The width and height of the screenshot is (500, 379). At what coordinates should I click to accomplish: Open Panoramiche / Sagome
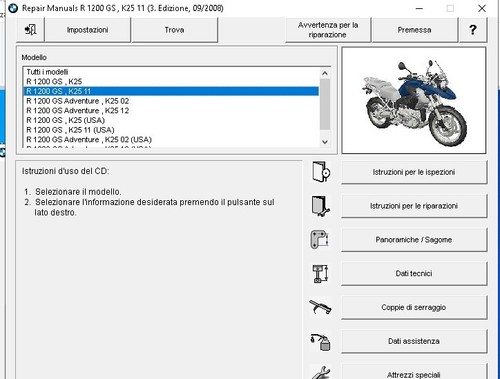pyautogui.click(x=414, y=240)
